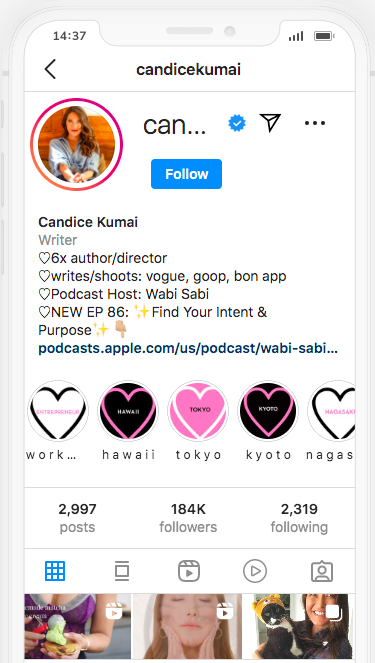The height and width of the screenshot is (663, 375).
Task: Open the kyoto story highlight
Action: pos(268,411)
